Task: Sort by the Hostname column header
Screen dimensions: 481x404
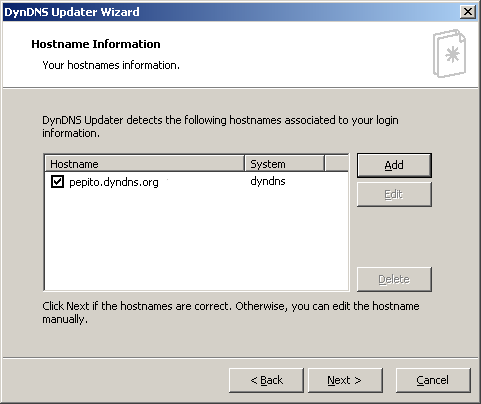Action: [144, 164]
